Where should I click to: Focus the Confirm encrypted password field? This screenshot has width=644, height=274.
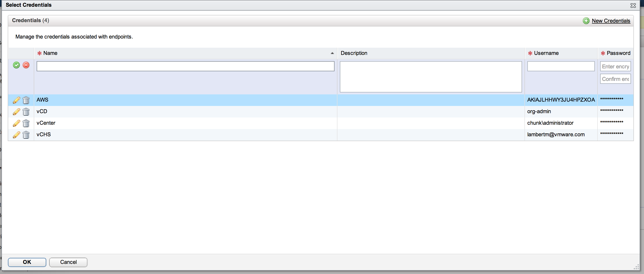coord(615,79)
